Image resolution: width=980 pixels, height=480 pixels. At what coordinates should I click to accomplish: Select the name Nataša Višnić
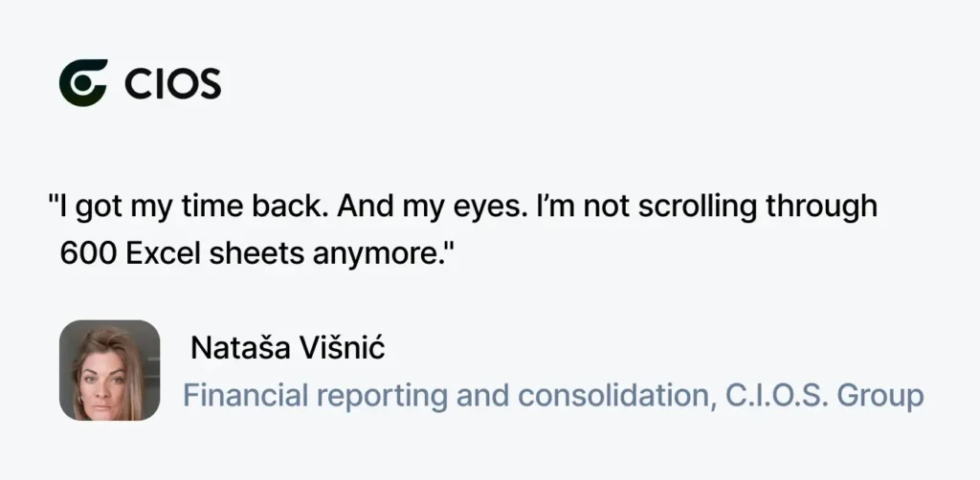[x=287, y=348]
